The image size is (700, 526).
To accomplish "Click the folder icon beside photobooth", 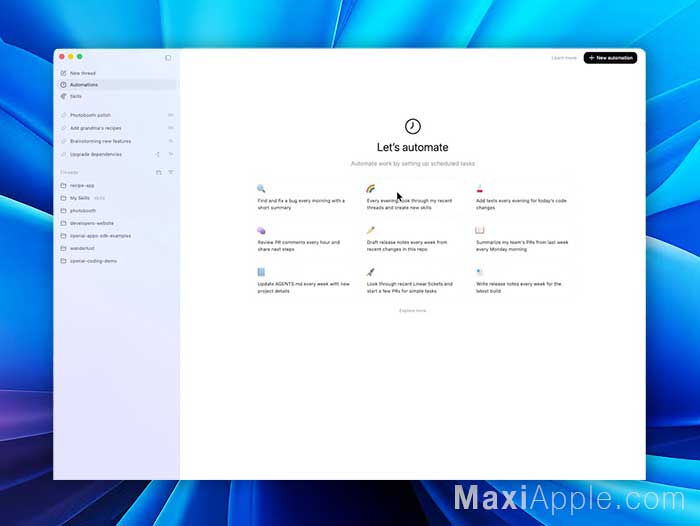I will (63, 210).
